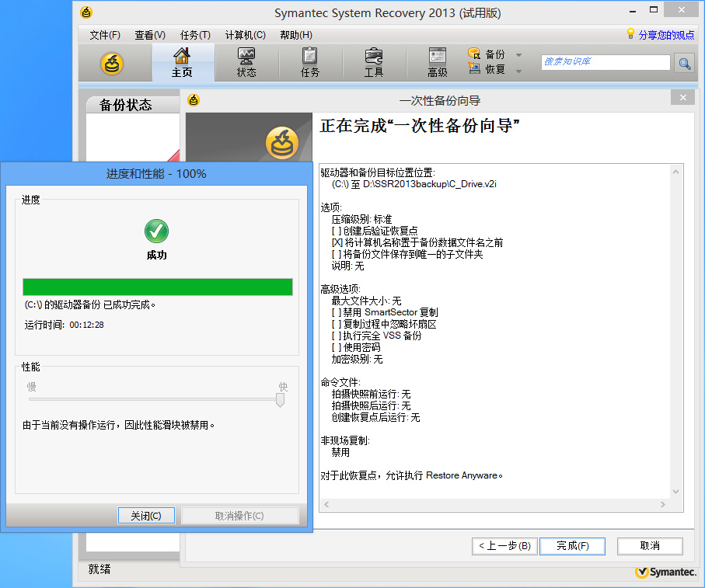Viewport: 705px width, 588px height.
Task: Click the 关闭(C) button in progress dialog
Action: click(x=146, y=516)
